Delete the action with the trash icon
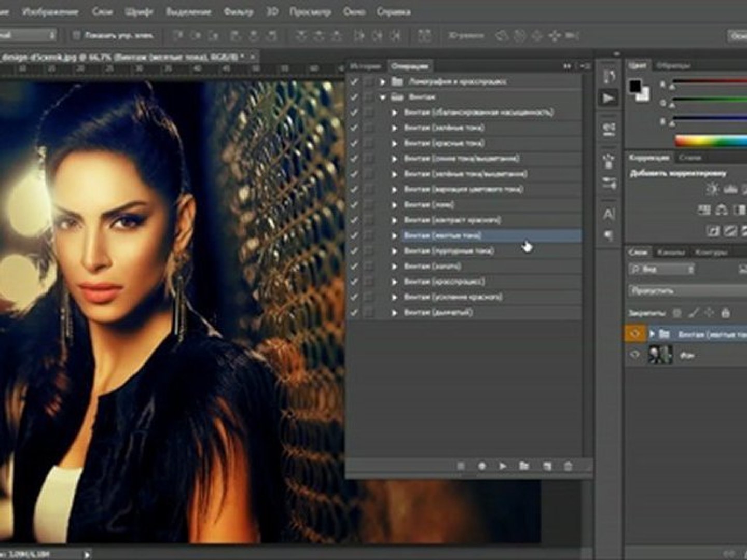 [x=568, y=466]
